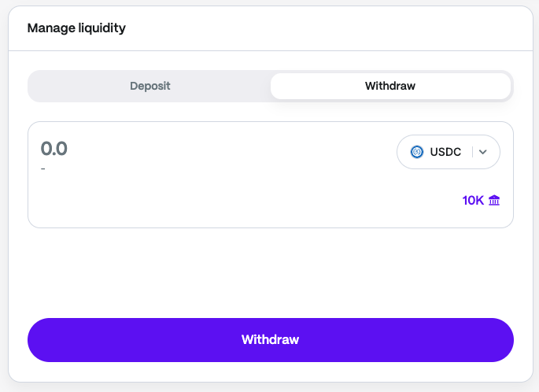Image resolution: width=539 pixels, height=392 pixels.
Task: Click the dash below the amount
Action: [x=43, y=168]
